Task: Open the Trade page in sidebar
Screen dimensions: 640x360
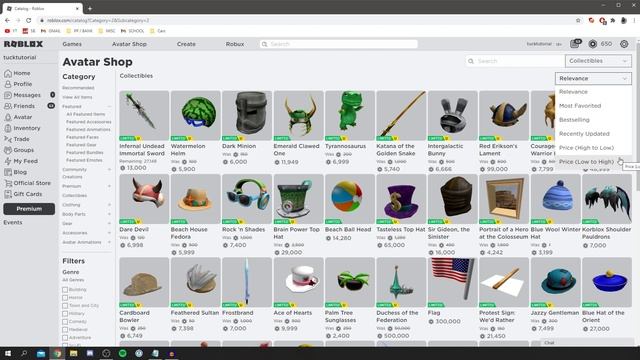Action: pyautogui.click(x=16, y=139)
